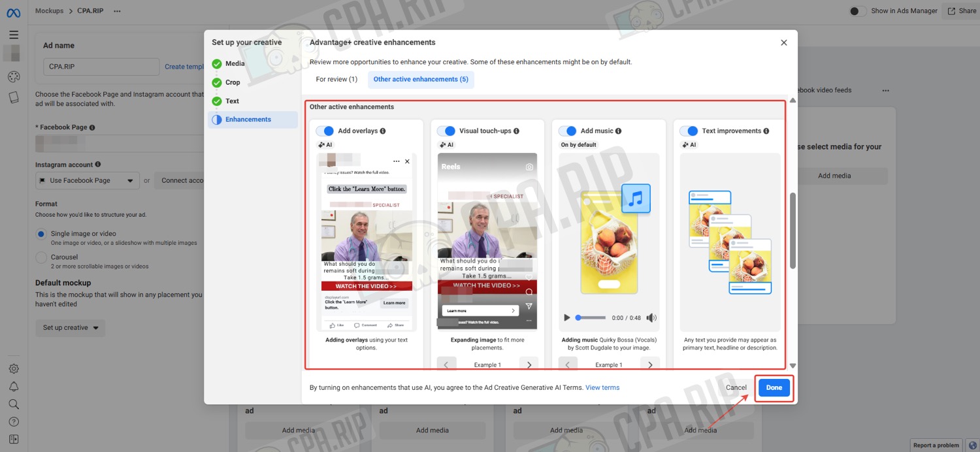Click the Report a problem button

(x=936, y=445)
